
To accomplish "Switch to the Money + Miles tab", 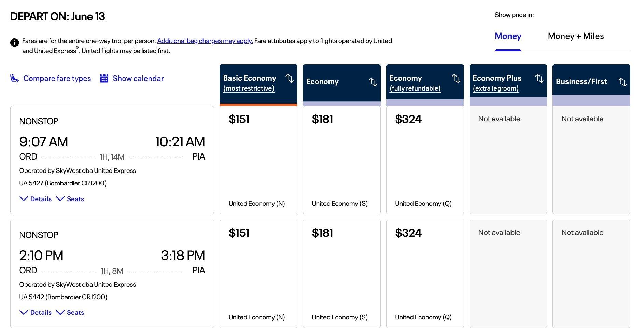I will coord(576,36).
